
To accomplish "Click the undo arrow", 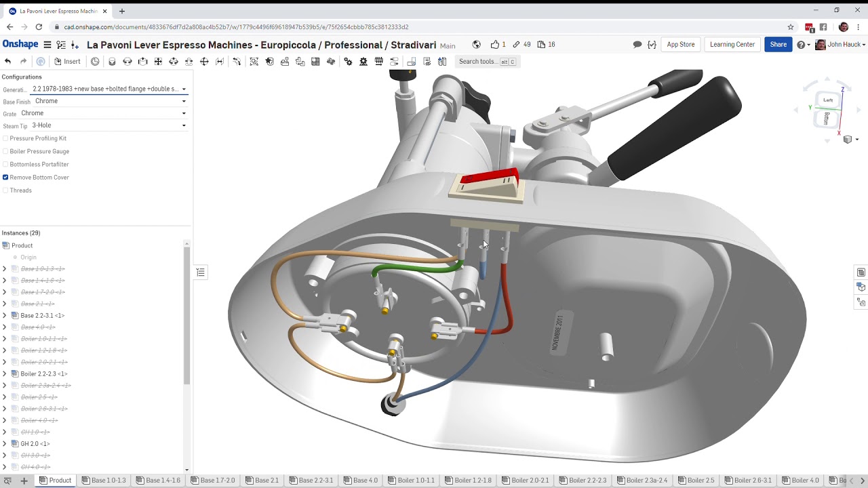I will click(x=7, y=62).
